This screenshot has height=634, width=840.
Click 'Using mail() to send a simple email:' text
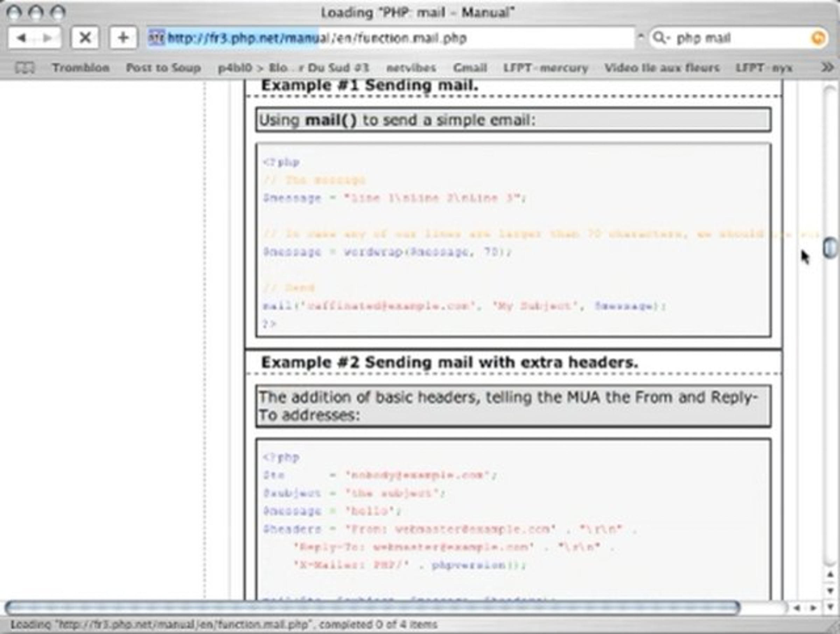pyautogui.click(x=397, y=120)
